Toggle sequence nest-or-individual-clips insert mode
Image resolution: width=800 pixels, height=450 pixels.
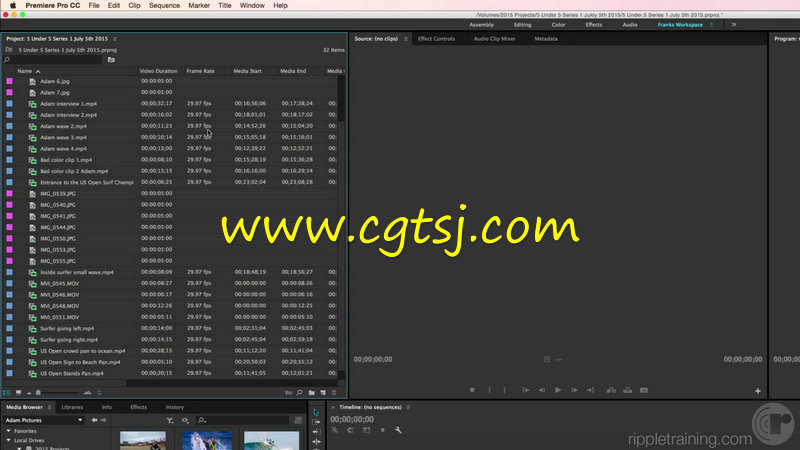[334, 430]
